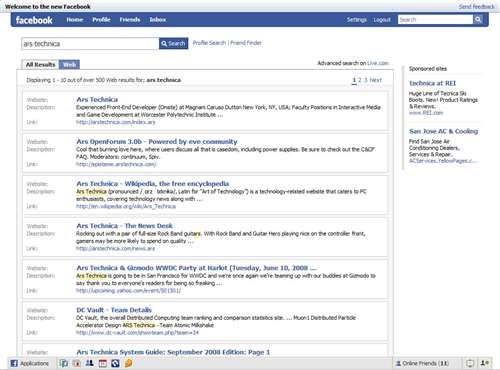Open the Online Friends chat list
Image resolution: width=500 pixels, height=370 pixels.
[x=422, y=363]
